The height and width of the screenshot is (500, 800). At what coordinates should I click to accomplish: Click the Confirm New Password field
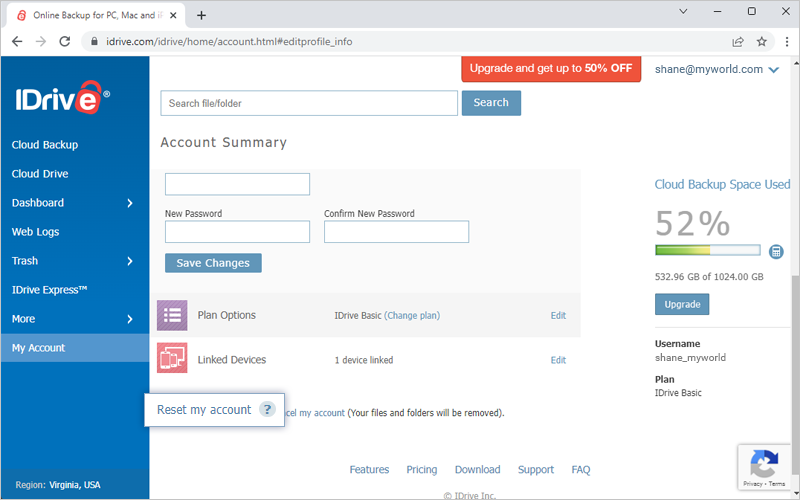(x=396, y=232)
